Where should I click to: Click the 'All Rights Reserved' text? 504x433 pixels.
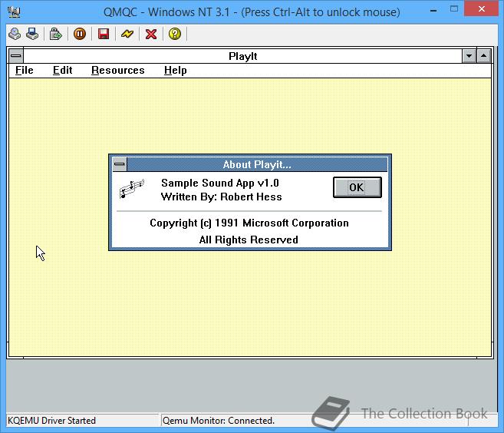[249, 240]
